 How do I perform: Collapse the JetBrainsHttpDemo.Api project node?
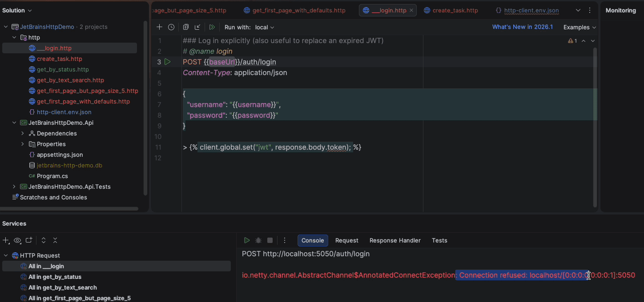tap(14, 123)
